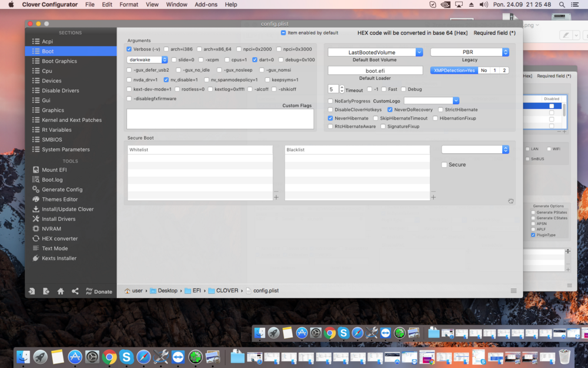Launch the HEX converter tool
Viewport: 588px width, 368px height.
point(59,238)
